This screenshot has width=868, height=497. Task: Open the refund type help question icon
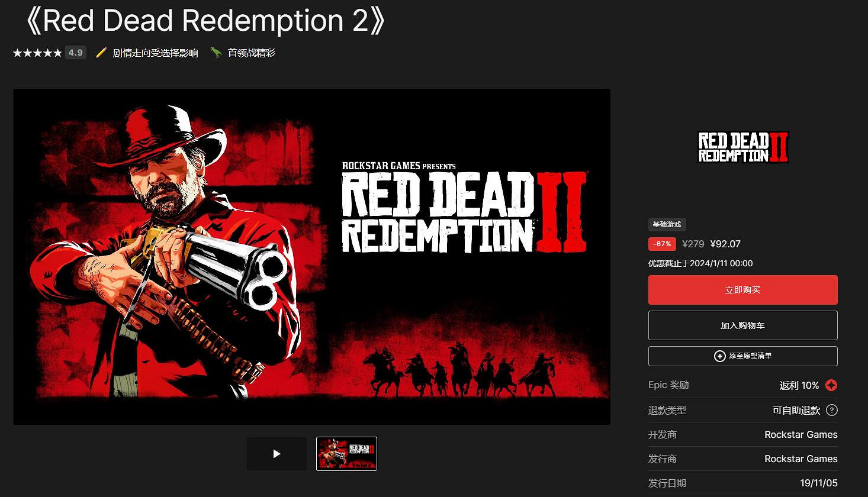[832, 410]
